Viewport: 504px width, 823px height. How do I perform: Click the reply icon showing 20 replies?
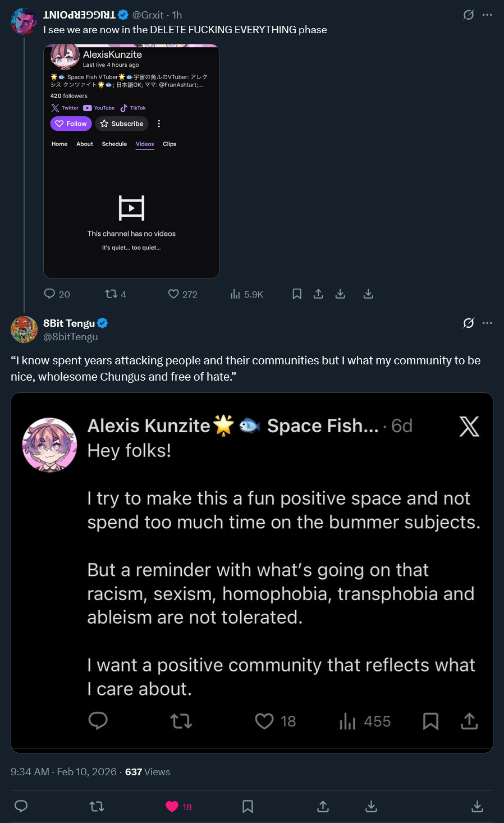coord(50,294)
